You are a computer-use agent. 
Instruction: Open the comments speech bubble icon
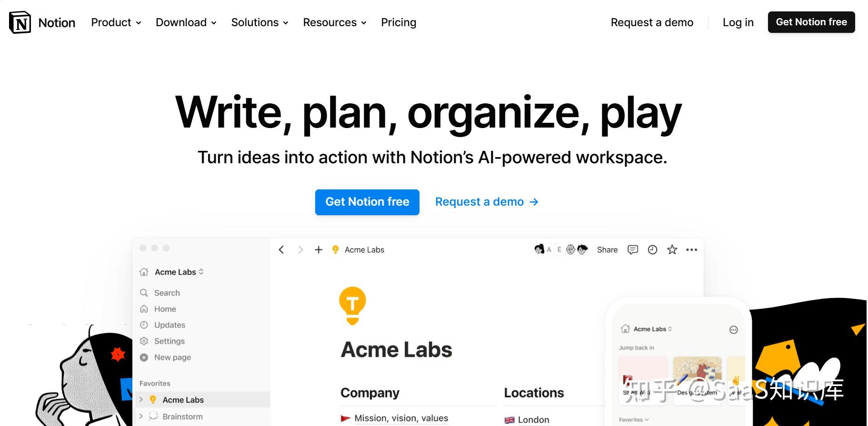(x=633, y=250)
